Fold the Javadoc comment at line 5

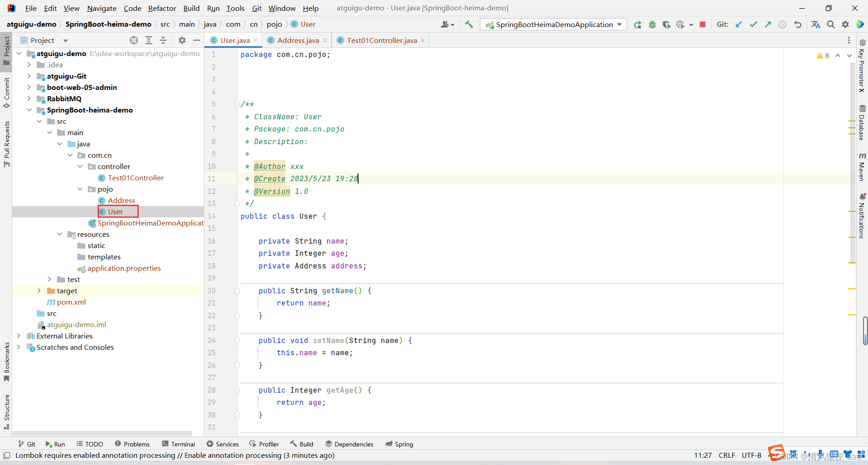click(237, 104)
